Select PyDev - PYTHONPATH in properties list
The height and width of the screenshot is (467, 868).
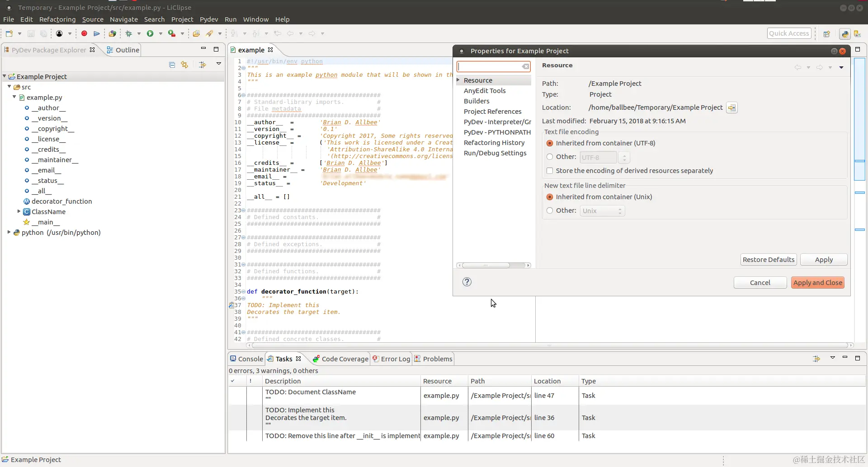pyautogui.click(x=497, y=132)
